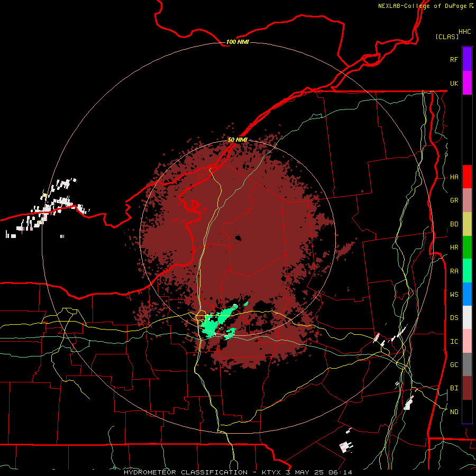Select the WS wet snow blue swatch
476x476 pixels.
coord(467,294)
